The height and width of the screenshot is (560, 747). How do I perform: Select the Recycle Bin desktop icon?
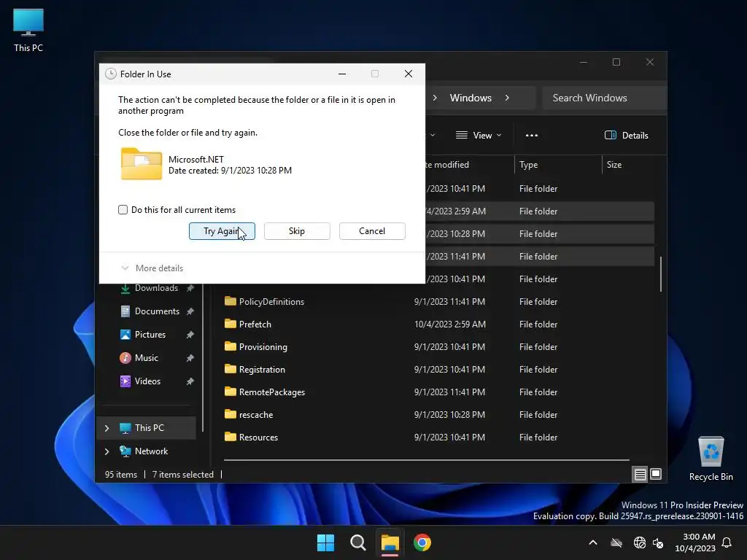[x=711, y=459]
